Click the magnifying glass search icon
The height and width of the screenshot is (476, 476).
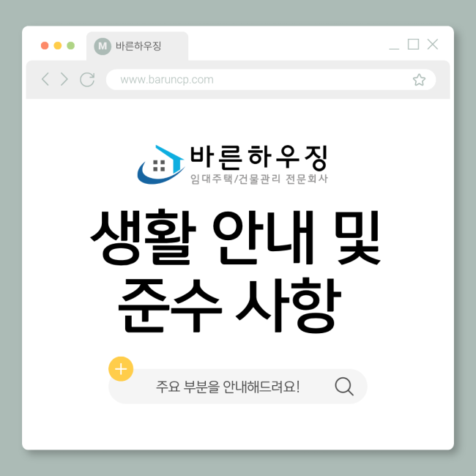pos(344,387)
